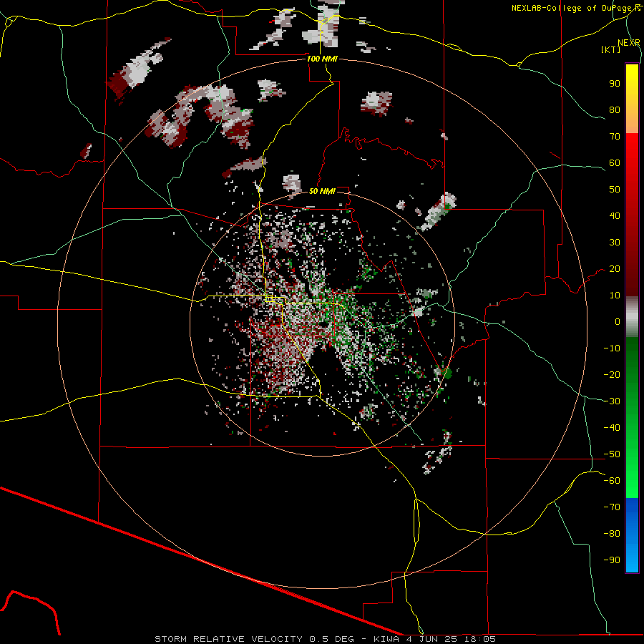644x644 pixels.
Task: Click the '-60' value on velocity scale
Action: (x=612, y=481)
